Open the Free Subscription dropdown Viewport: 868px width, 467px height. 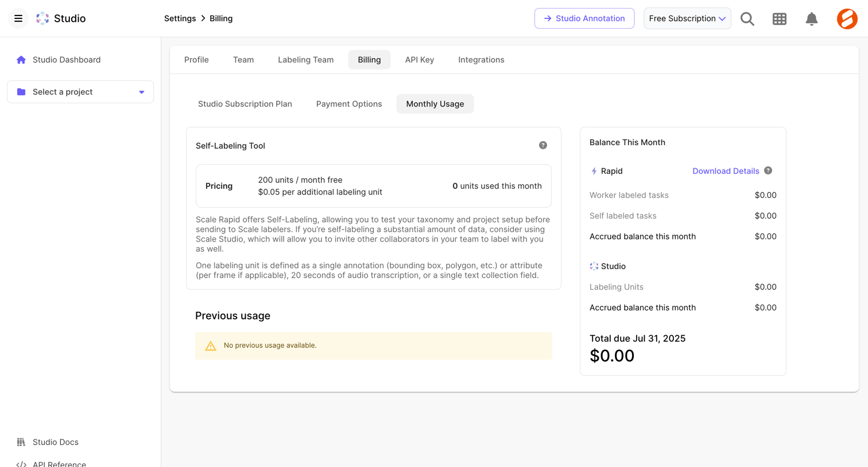coord(687,18)
